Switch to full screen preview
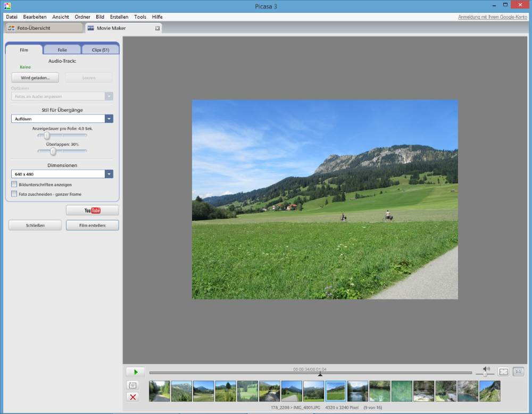The image size is (532, 414). point(503,372)
